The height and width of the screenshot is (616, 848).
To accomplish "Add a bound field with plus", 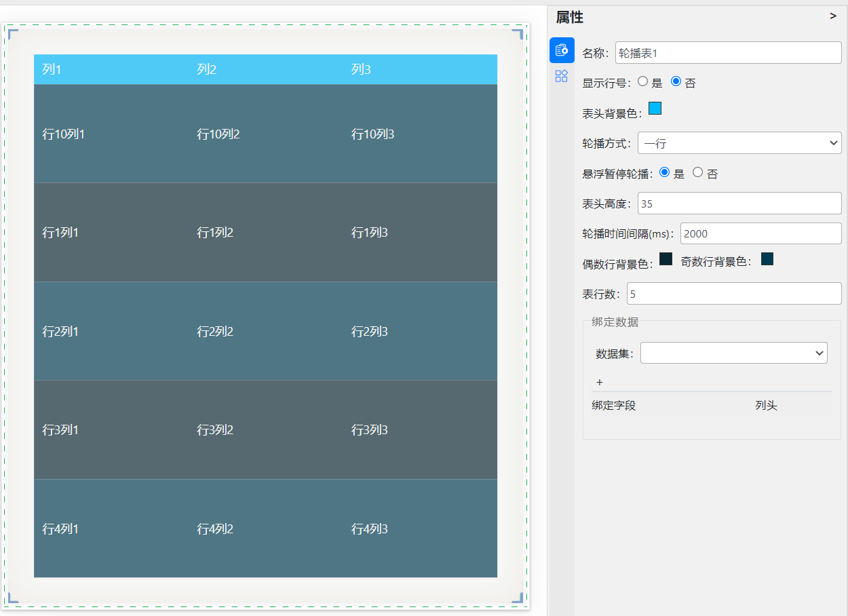I will point(600,382).
